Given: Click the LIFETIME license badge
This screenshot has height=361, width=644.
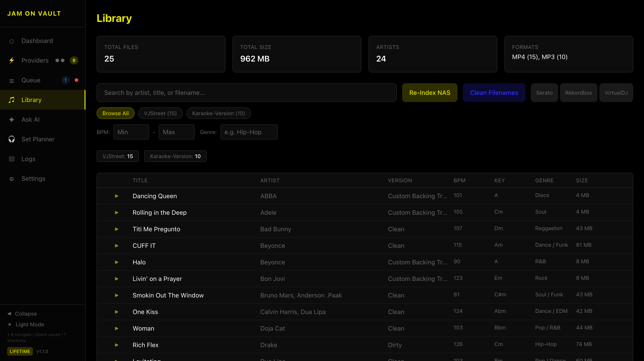Looking at the screenshot, I should (20, 351).
